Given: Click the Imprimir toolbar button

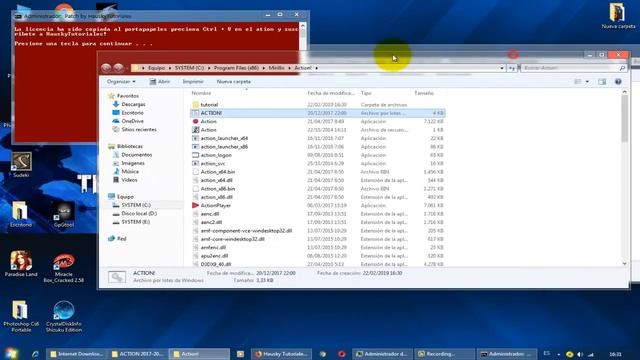Looking at the screenshot, I should [193, 82].
